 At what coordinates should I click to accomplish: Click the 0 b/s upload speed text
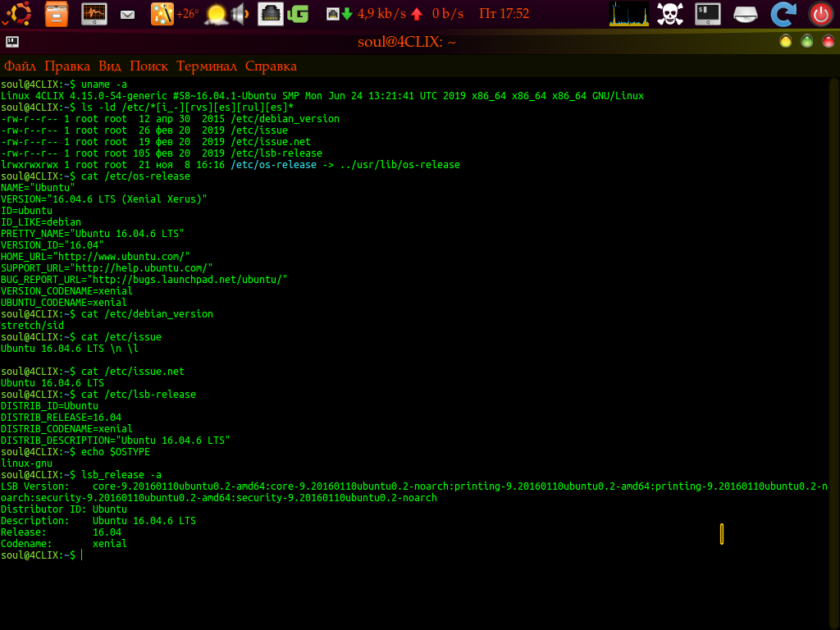448,13
